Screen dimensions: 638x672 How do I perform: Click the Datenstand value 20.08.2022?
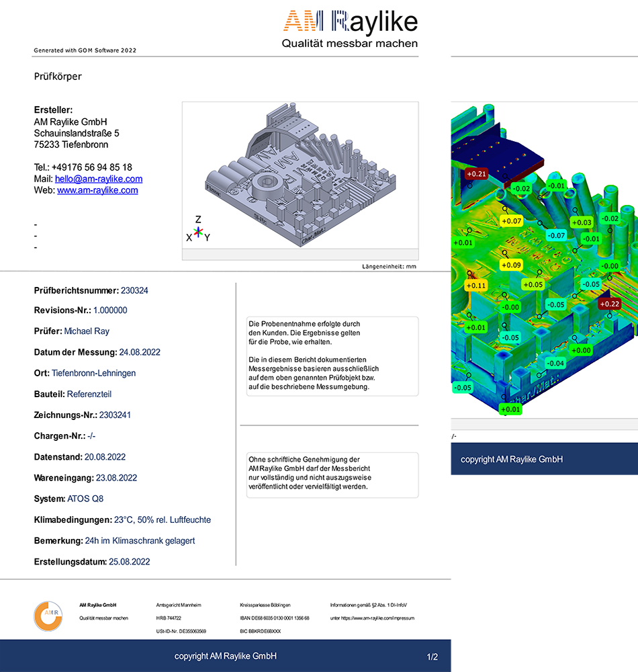point(105,457)
